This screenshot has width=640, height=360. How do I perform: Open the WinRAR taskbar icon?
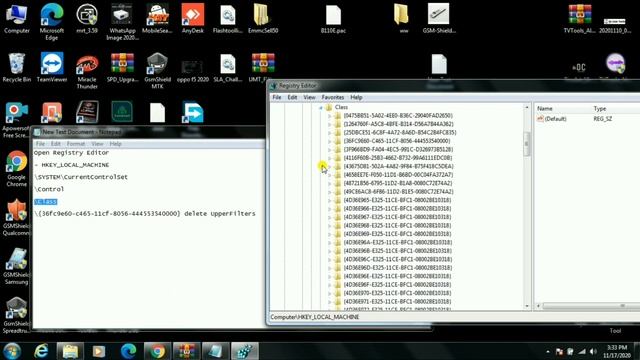[187, 351]
